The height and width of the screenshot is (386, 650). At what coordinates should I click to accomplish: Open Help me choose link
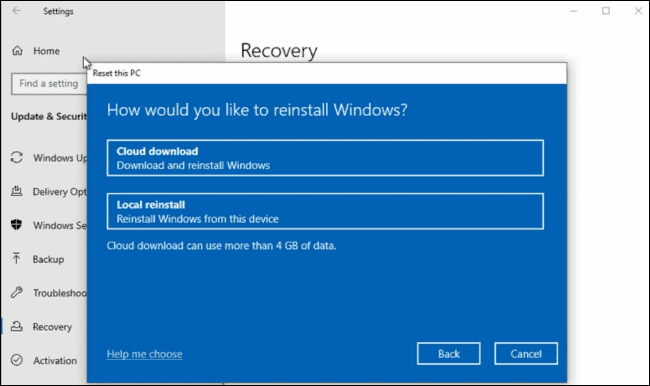pos(144,354)
